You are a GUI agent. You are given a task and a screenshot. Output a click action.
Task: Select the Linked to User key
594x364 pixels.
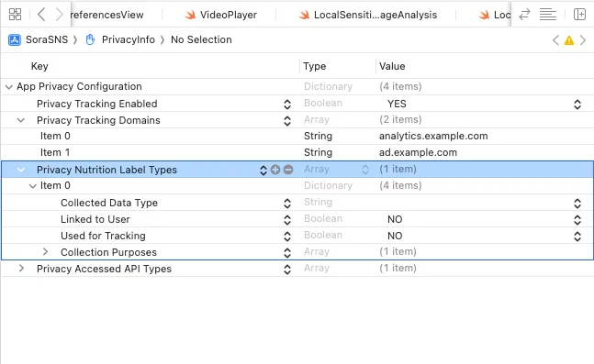point(95,219)
